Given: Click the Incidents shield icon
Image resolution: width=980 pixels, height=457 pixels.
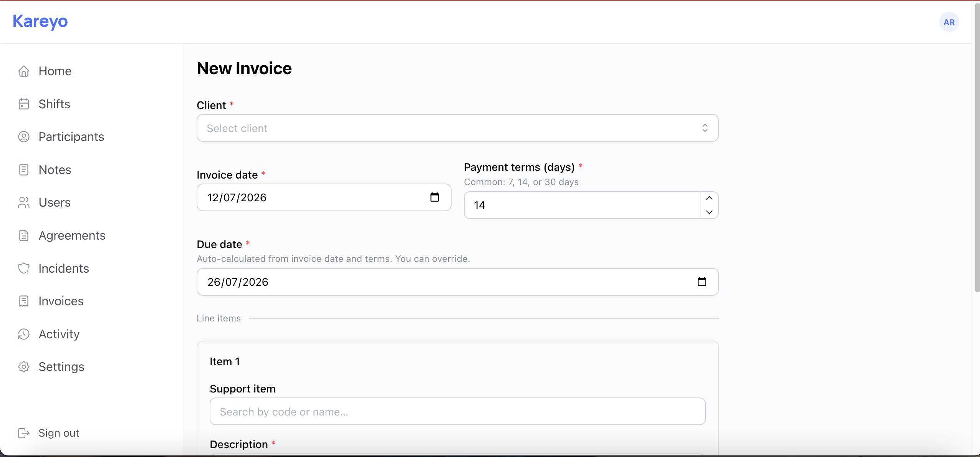Looking at the screenshot, I should 24,268.
